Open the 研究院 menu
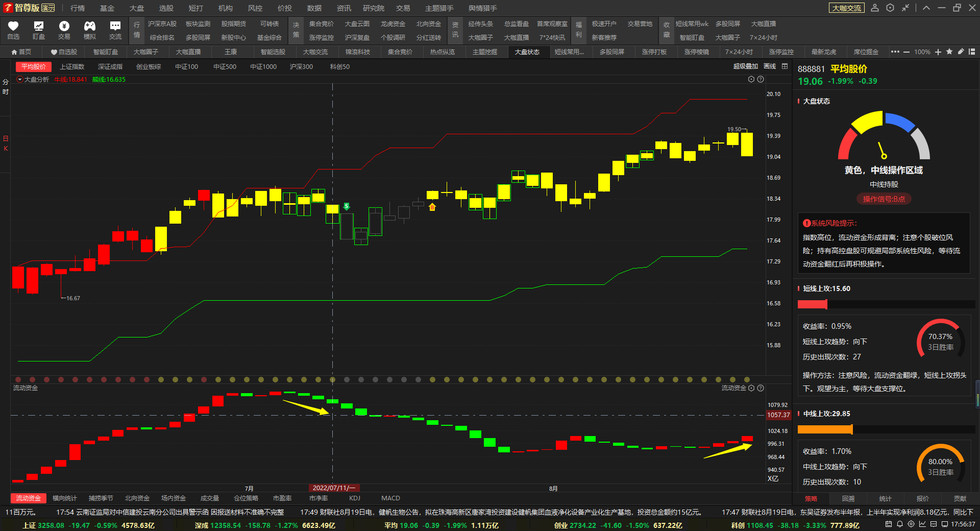This screenshot has height=531, width=980. (374, 8)
